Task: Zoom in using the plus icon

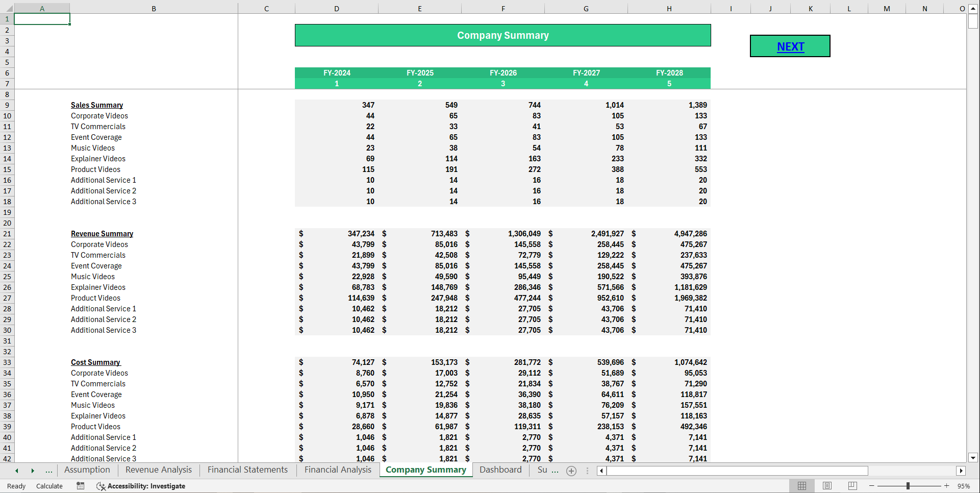Action: pyautogui.click(x=948, y=486)
